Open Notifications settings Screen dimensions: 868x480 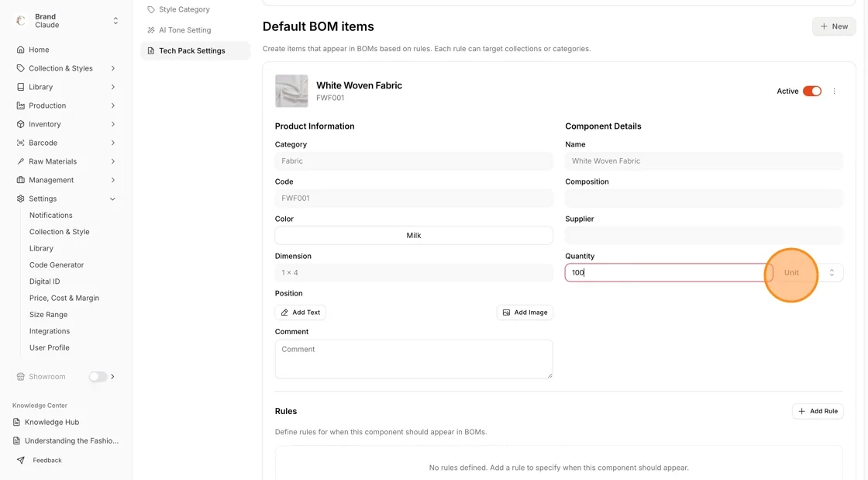pos(51,215)
